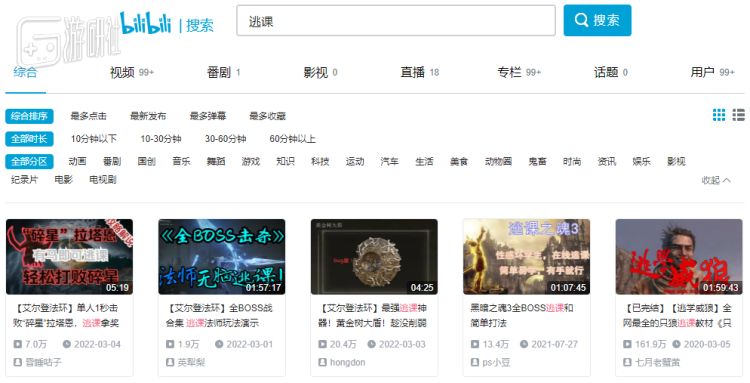750x383 pixels.
Task: Filter by 动画 category
Action: [77, 162]
